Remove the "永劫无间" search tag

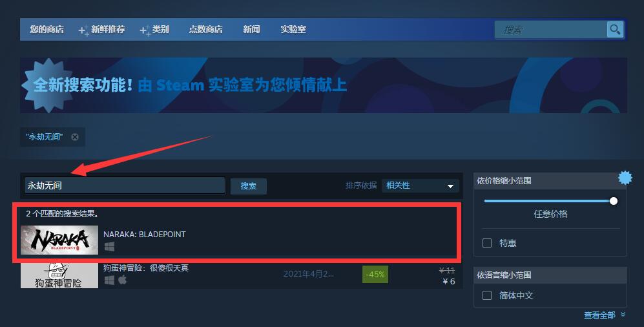point(75,137)
